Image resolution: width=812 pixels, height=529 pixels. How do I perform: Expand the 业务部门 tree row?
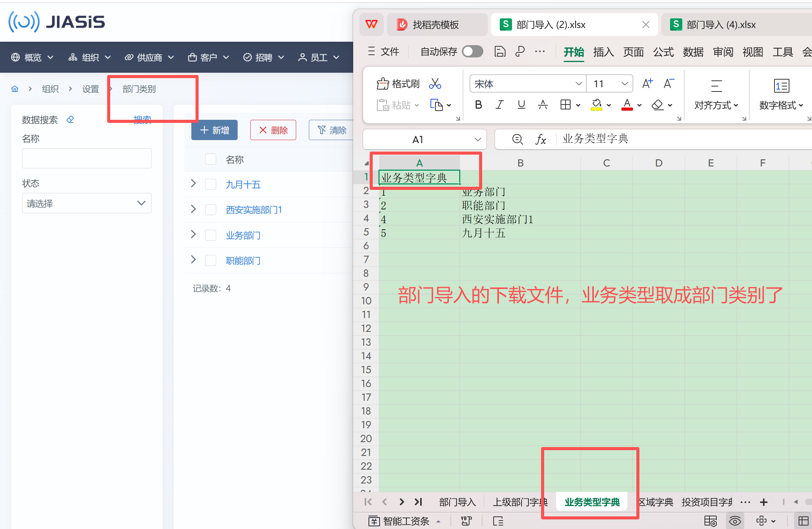[193, 235]
